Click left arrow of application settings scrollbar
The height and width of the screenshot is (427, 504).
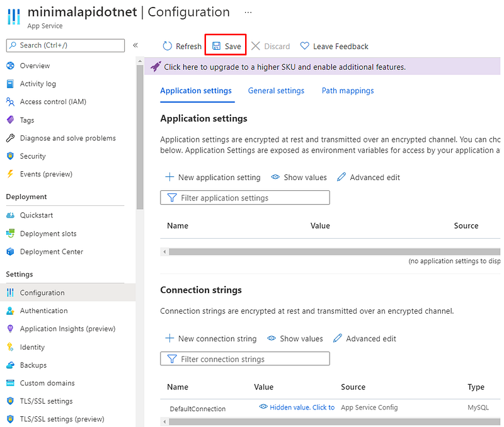tap(164, 251)
